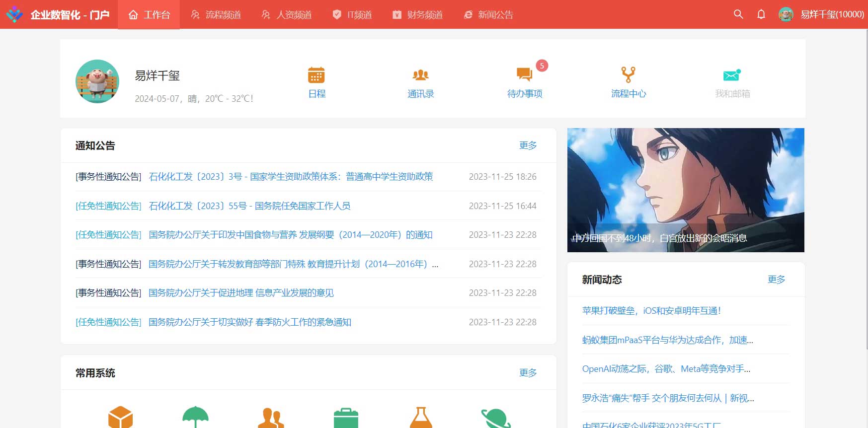Switch to the 流程频道 tab
This screenshot has height=428, width=868.
pos(216,15)
